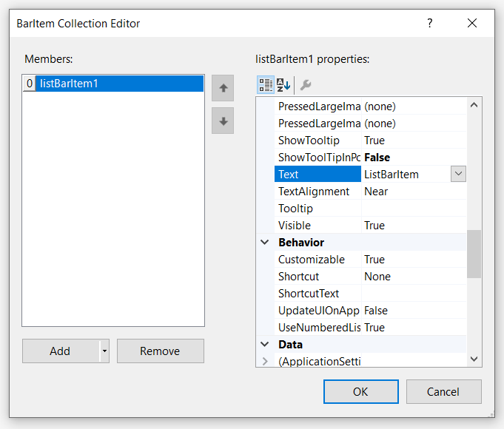Click the Remove button
Viewport: 504px width, 429px height.
click(x=160, y=351)
